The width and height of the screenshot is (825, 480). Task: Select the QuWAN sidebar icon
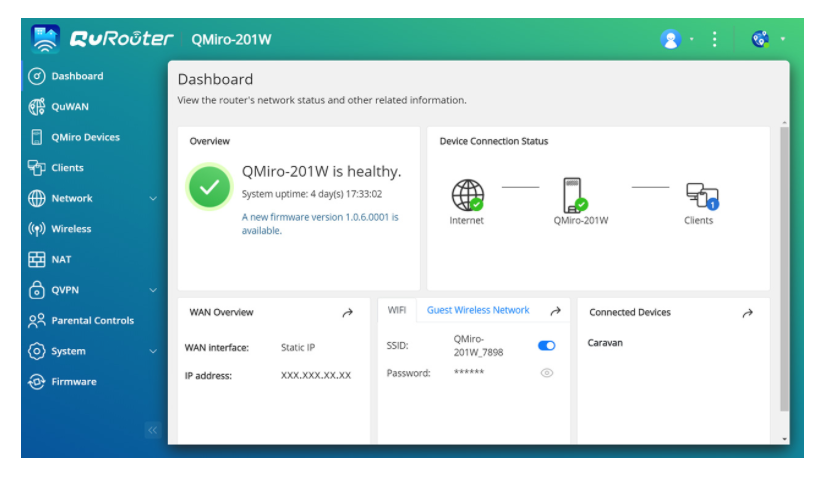(36, 107)
